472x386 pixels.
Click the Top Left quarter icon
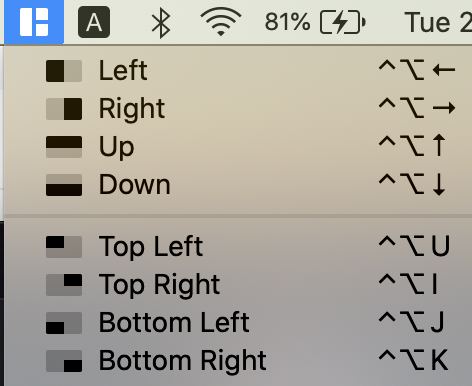tap(64, 247)
